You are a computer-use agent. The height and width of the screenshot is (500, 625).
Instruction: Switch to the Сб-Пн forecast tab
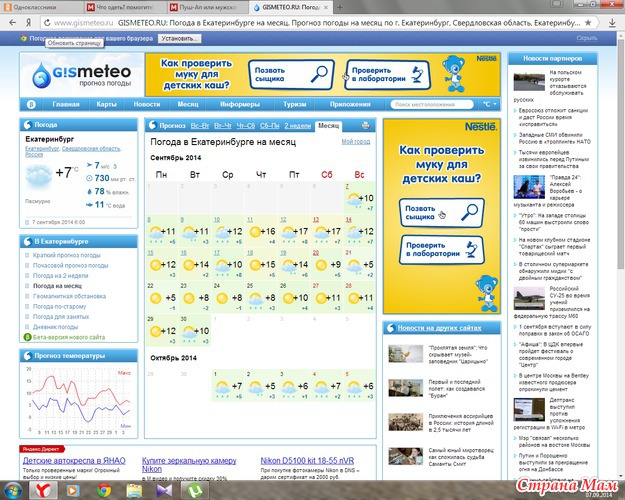tap(269, 126)
